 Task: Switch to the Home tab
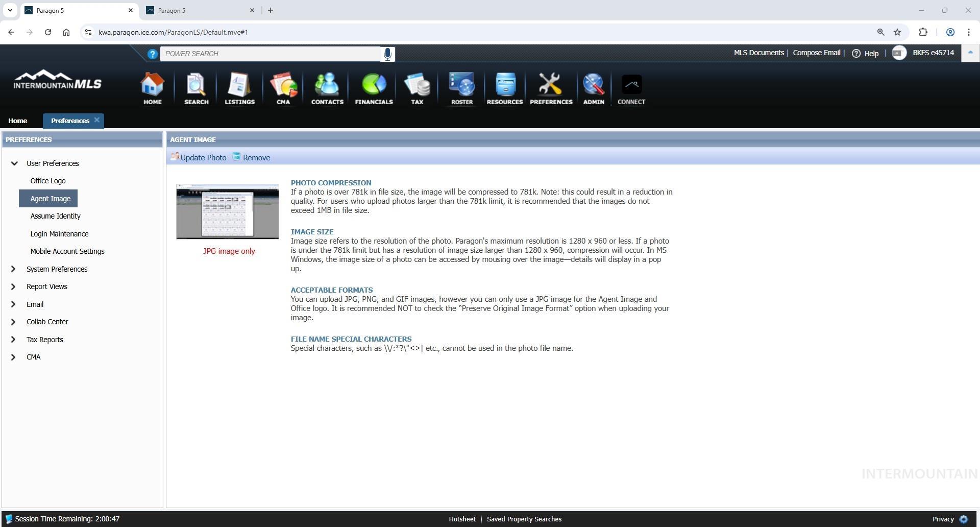click(18, 121)
